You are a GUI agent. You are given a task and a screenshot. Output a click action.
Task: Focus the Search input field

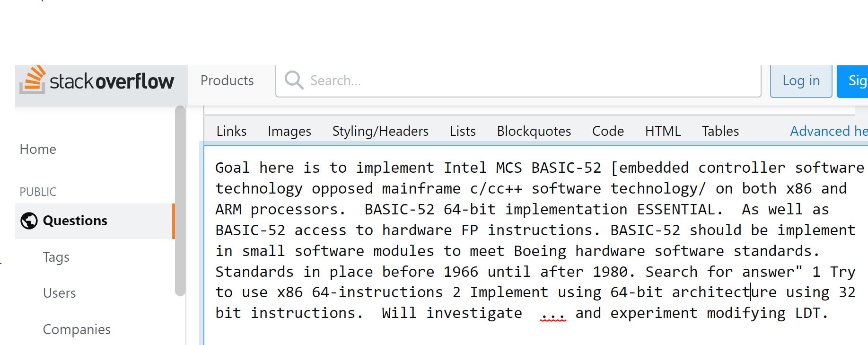(518, 80)
